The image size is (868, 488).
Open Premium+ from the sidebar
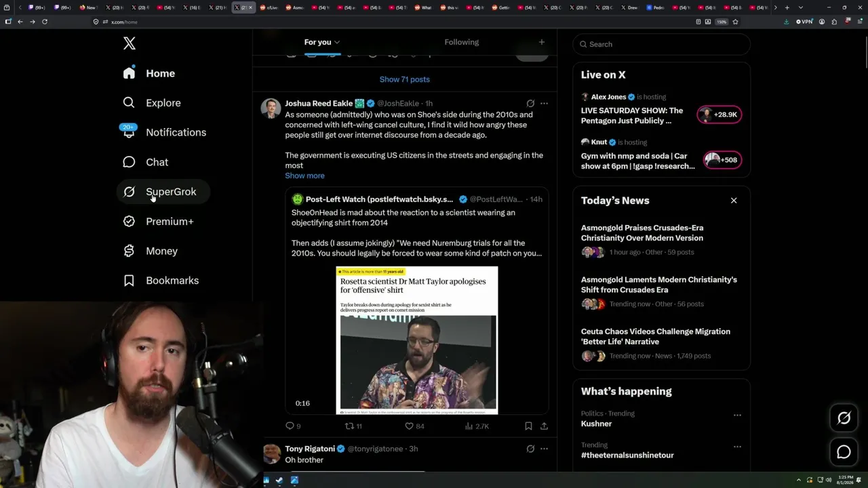[158, 222]
